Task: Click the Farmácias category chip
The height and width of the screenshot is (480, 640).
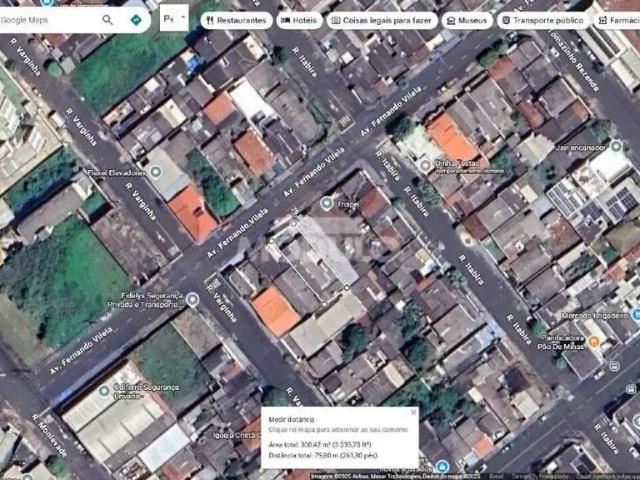Action: point(616,20)
